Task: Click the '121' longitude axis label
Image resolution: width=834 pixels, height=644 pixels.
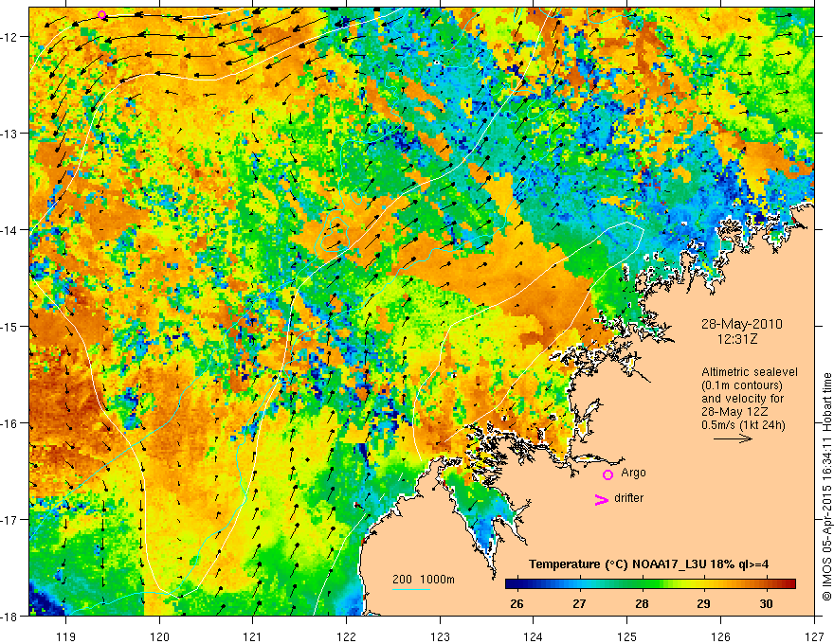Action: click(253, 636)
